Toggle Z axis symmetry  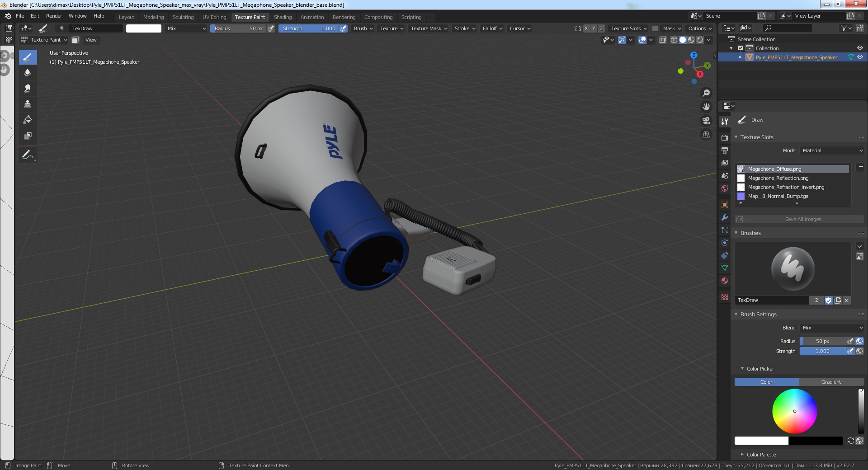pyautogui.click(x=601, y=28)
